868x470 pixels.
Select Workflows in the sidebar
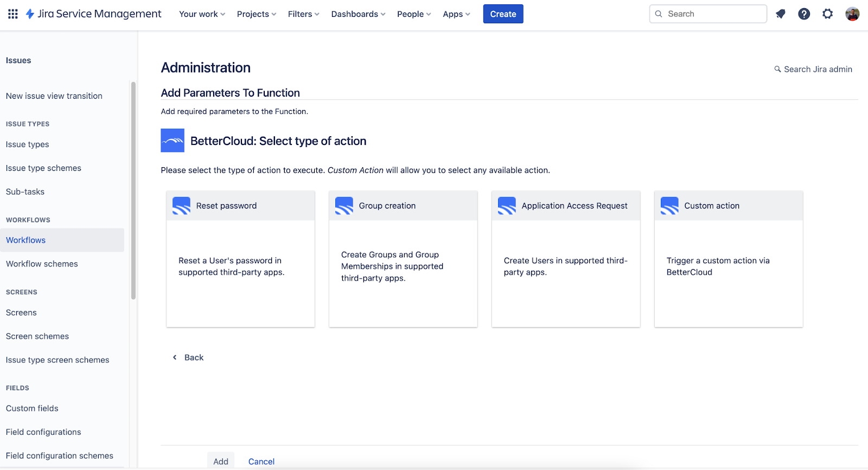[x=62, y=240]
